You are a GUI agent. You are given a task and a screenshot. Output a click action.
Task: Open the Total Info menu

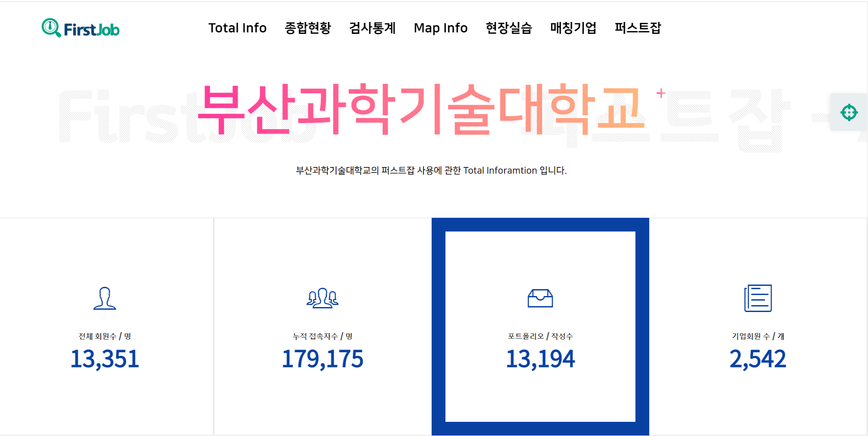click(x=238, y=28)
